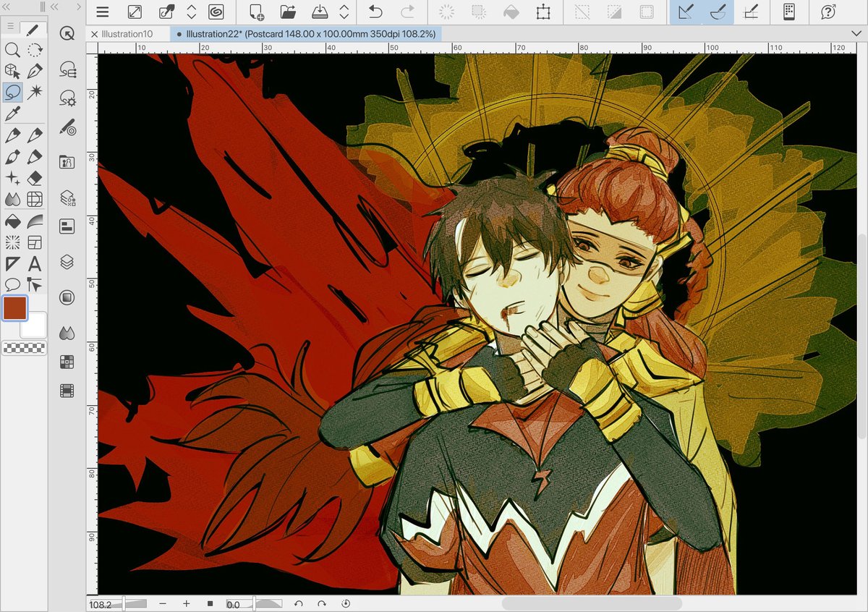This screenshot has height=612, width=868.
Task: Open the tool palette menu icon
Action: point(10,25)
